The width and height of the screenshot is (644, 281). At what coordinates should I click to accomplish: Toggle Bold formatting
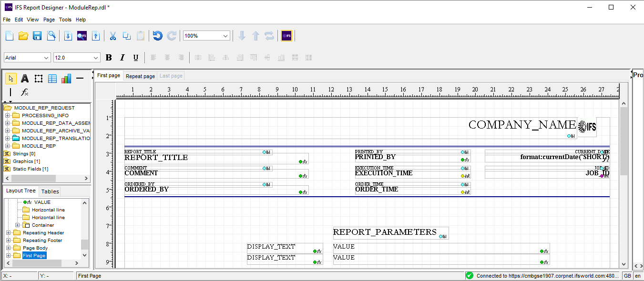tap(109, 58)
